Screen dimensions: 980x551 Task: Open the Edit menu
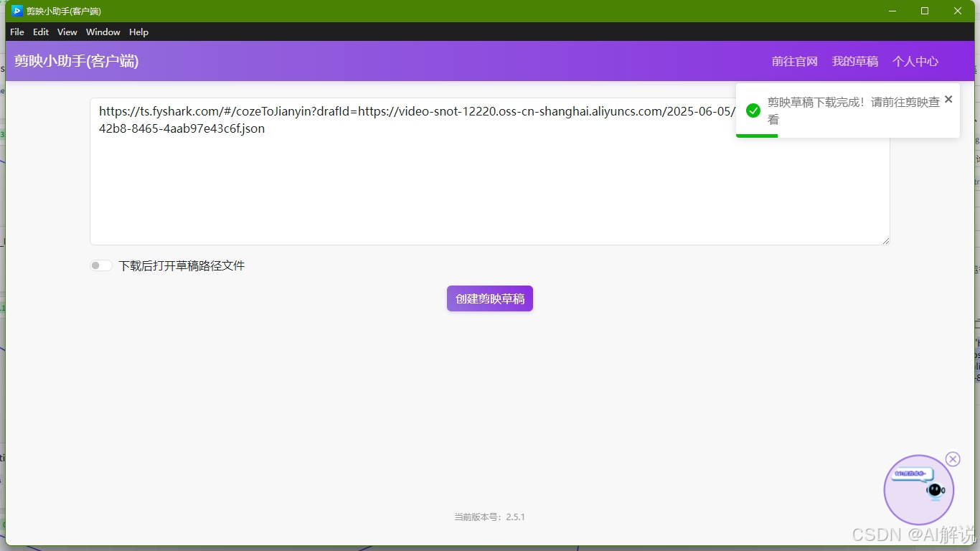click(41, 32)
